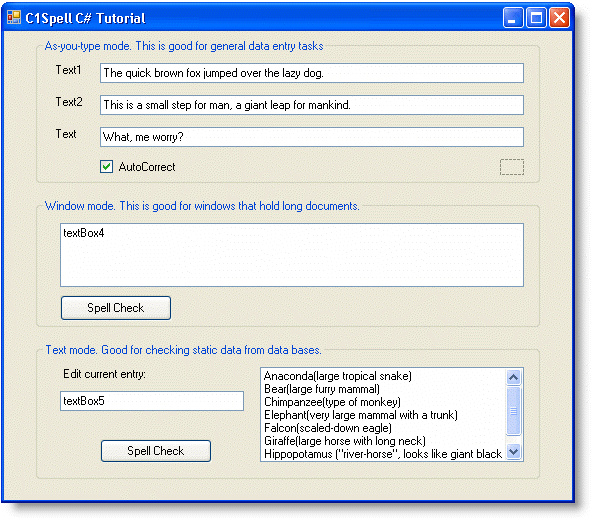Click the Text mode Spell Check button
The image size is (591, 519).
pos(156,451)
